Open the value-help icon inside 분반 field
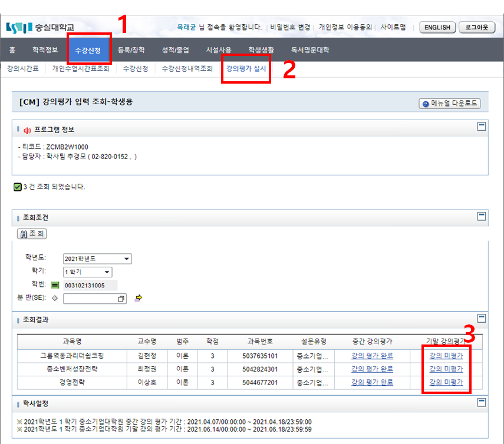Viewport: 504px width, 444px height. [121, 299]
